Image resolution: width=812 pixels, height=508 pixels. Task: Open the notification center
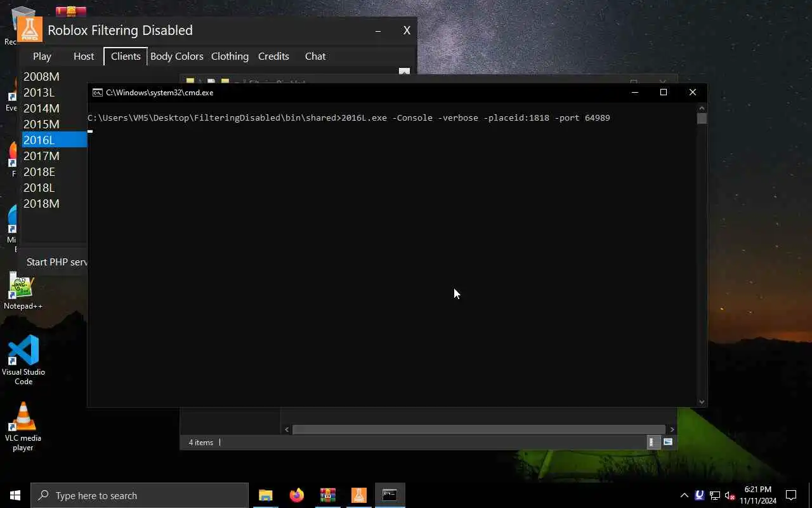coord(791,495)
